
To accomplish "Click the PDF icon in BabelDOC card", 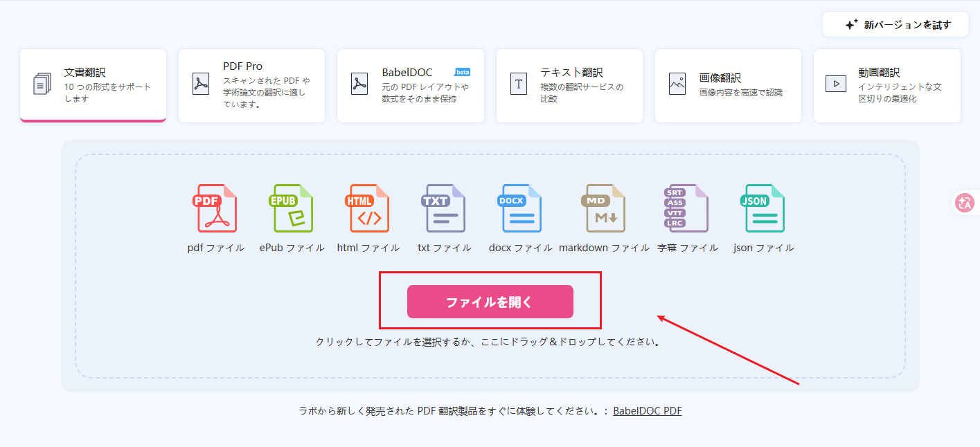I will tap(359, 84).
